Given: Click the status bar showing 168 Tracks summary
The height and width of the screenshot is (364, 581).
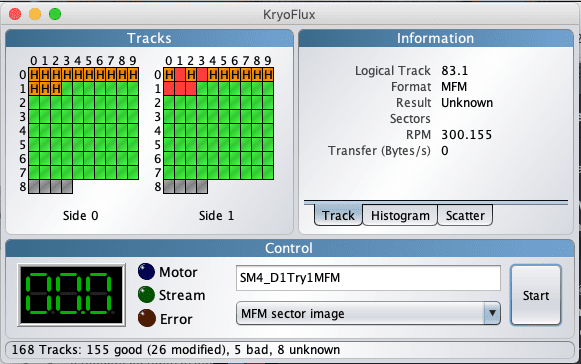Looking at the screenshot, I should [290, 350].
